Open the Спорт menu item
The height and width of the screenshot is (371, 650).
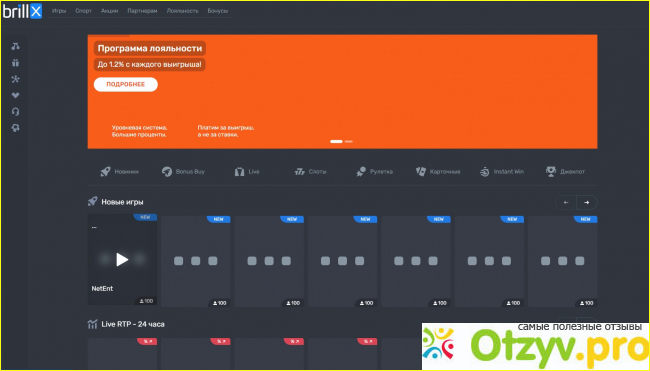83,11
